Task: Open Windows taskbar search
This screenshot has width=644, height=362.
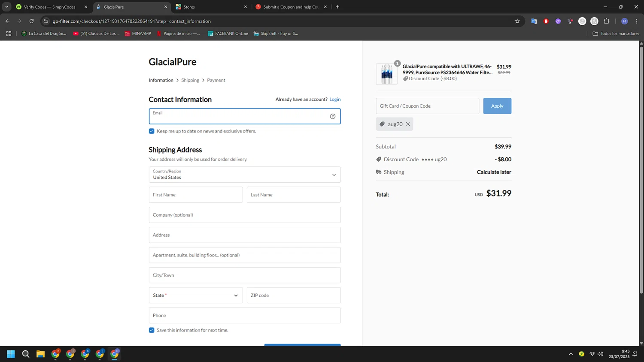Action: tap(26, 354)
